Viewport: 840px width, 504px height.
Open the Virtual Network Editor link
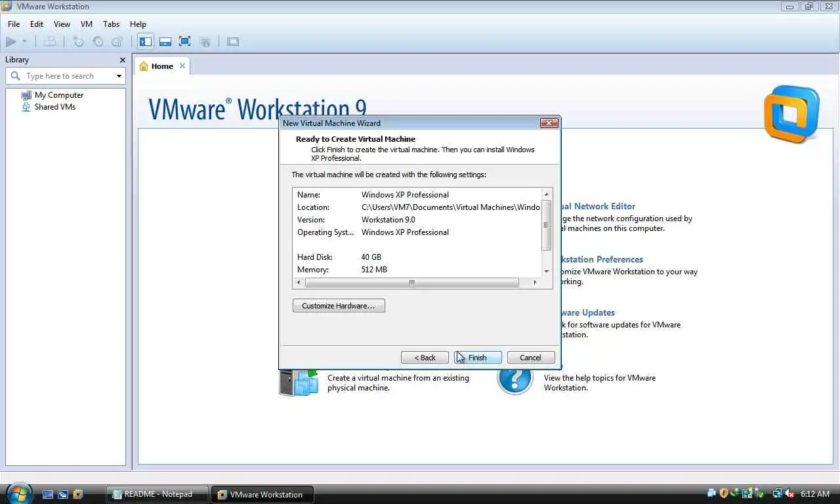598,206
